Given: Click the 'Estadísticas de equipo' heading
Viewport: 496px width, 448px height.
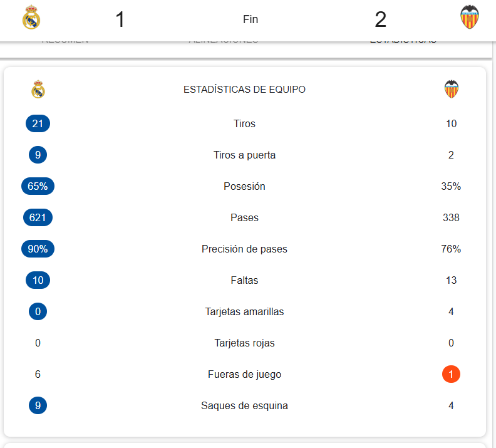Looking at the screenshot, I should pos(244,90).
